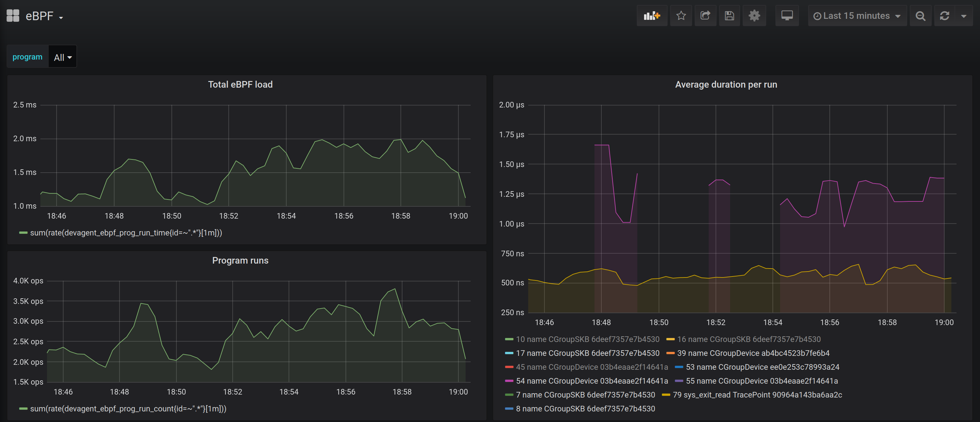The height and width of the screenshot is (422, 980).
Task: Open Average duration per run panel menu
Action: 725,84
